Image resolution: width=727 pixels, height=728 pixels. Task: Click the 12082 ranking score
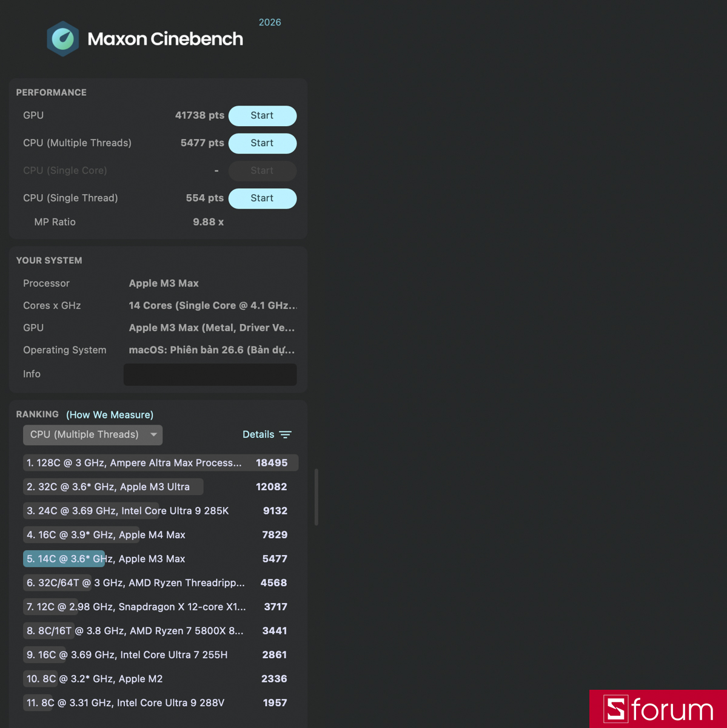[x=272, y=487]
